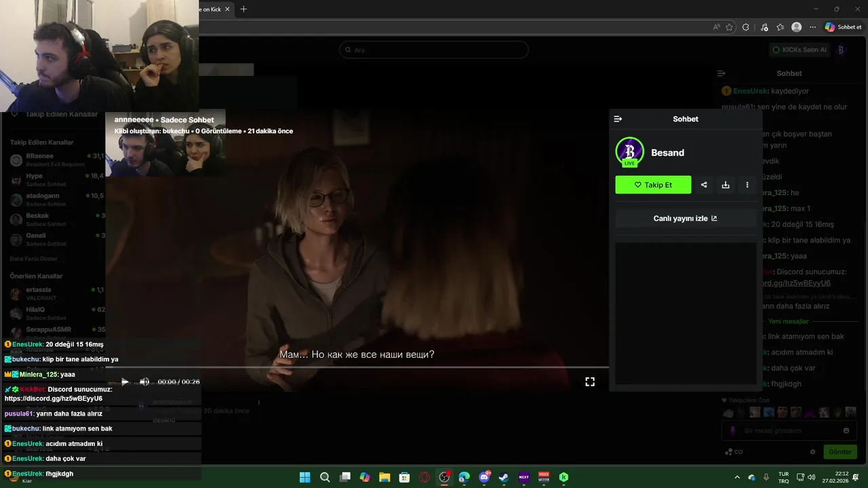This screenshot has width=868, height=488.
Task: Open Opera browser from taskbar
Action: [425, 477]
